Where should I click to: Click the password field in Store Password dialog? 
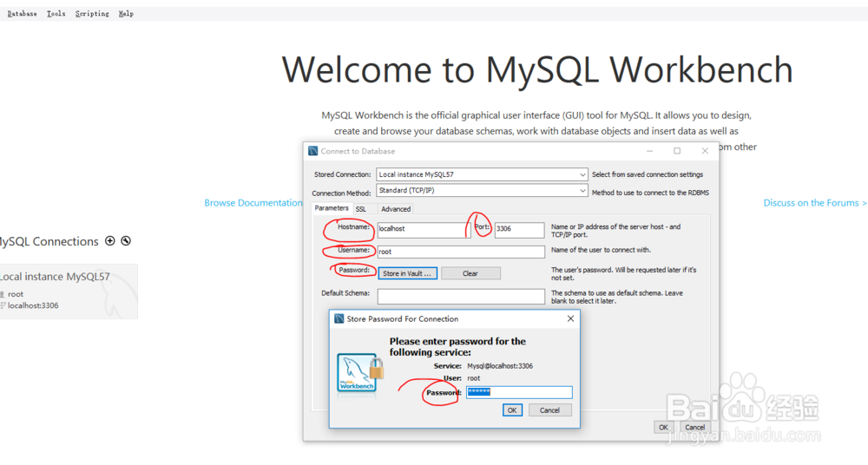click(x=519, y=392)
